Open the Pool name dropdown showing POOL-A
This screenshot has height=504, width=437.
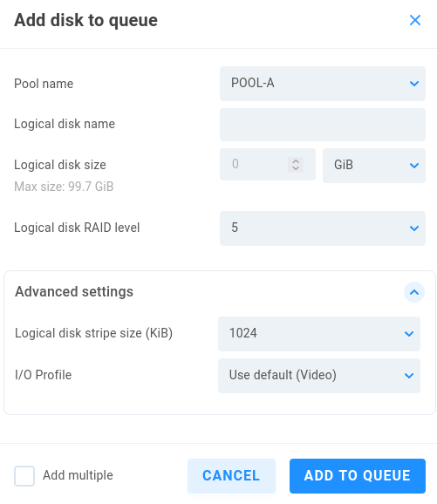[323, 84]
